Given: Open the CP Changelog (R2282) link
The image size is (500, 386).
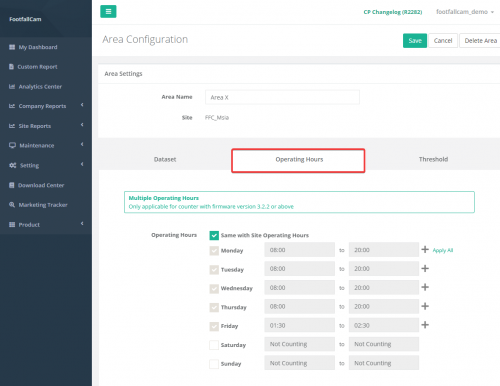Looking at the screenshot, I should pyautogui.click(x=393, y=12).
